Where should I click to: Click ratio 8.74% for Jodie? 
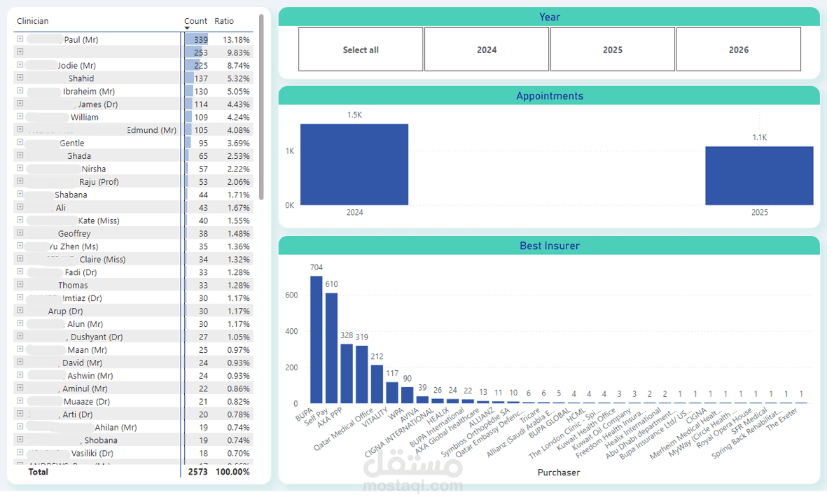238,65
